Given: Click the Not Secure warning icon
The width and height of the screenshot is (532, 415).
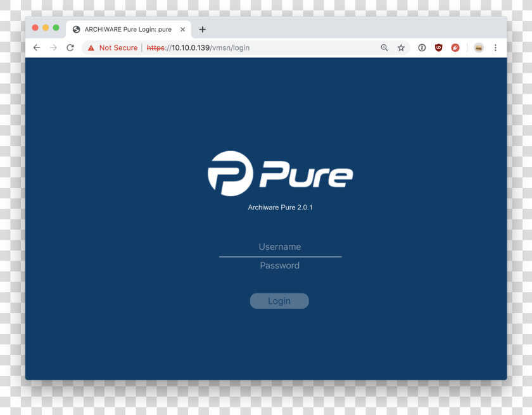Looking at the screenshot, I should [x=91, y=48].
